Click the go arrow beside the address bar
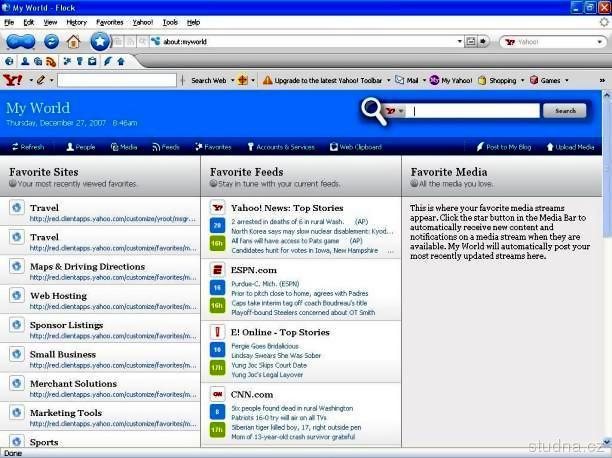 (x=483, y=41)
